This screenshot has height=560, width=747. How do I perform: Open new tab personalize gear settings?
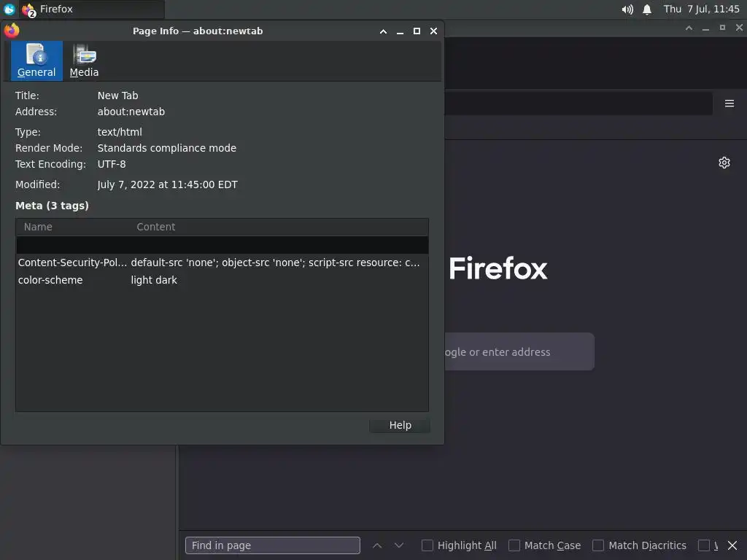click(x=724, y=163)
